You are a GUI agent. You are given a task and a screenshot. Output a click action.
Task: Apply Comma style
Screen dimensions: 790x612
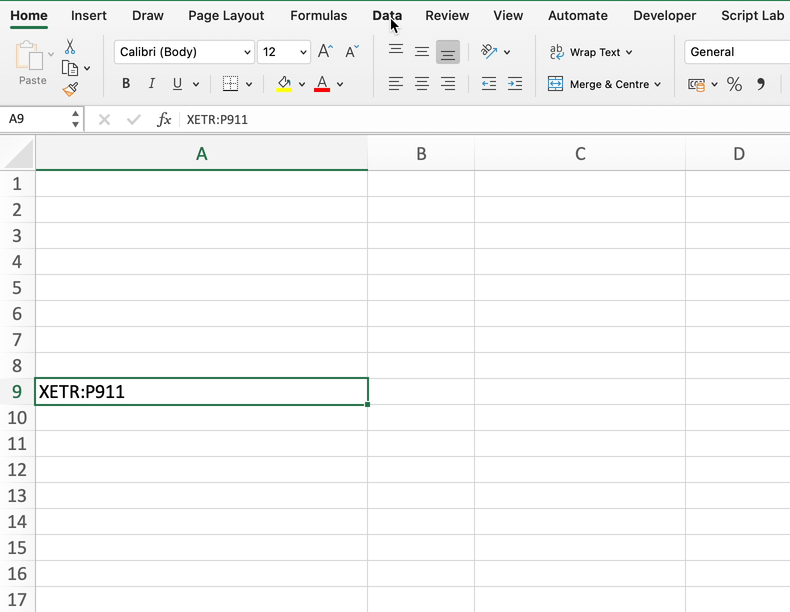[761, 84]
